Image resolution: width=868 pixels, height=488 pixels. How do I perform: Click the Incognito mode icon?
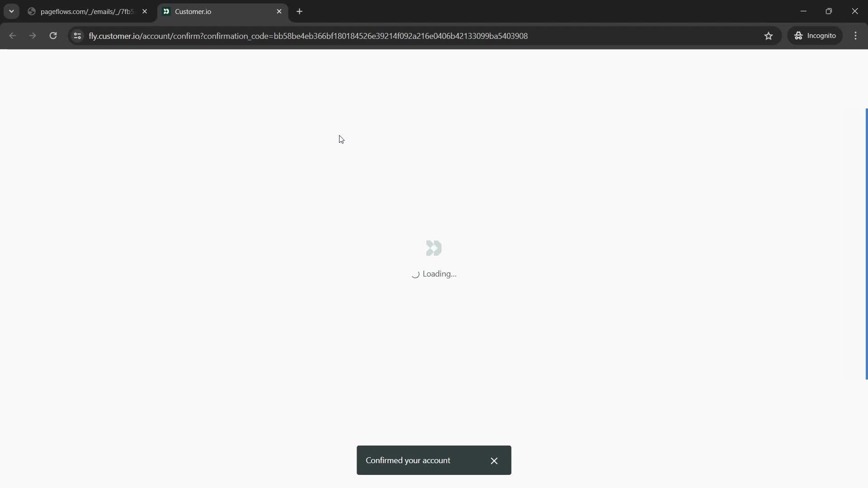tap(799, 36)
